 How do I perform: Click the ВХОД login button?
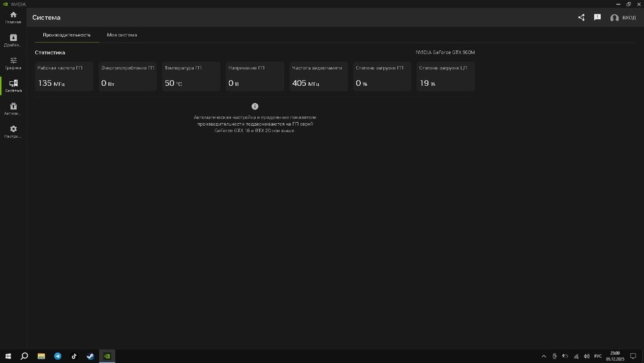(623, 17)
